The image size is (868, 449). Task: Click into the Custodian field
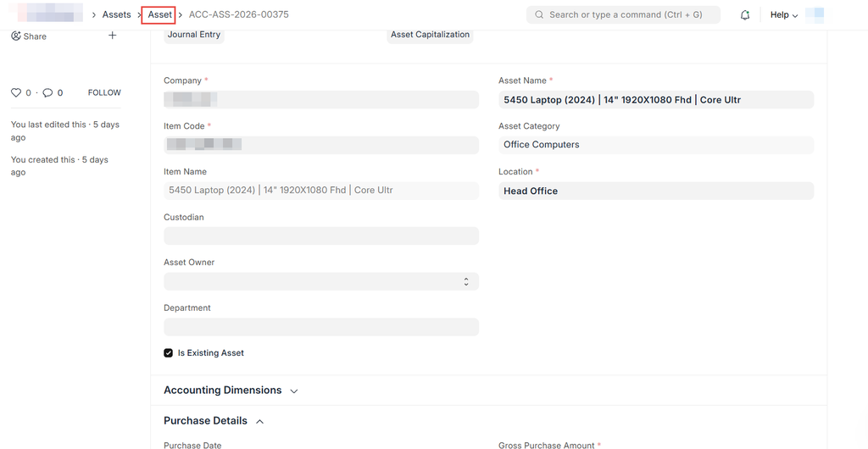coord(321,236)
